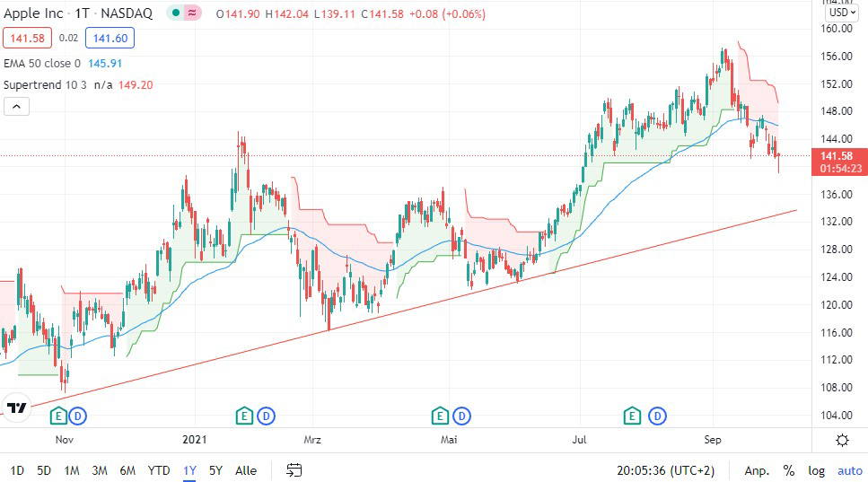Click the EMA value 145.91
The height and width of the screenshot is (482, 868).
[105, 63]
